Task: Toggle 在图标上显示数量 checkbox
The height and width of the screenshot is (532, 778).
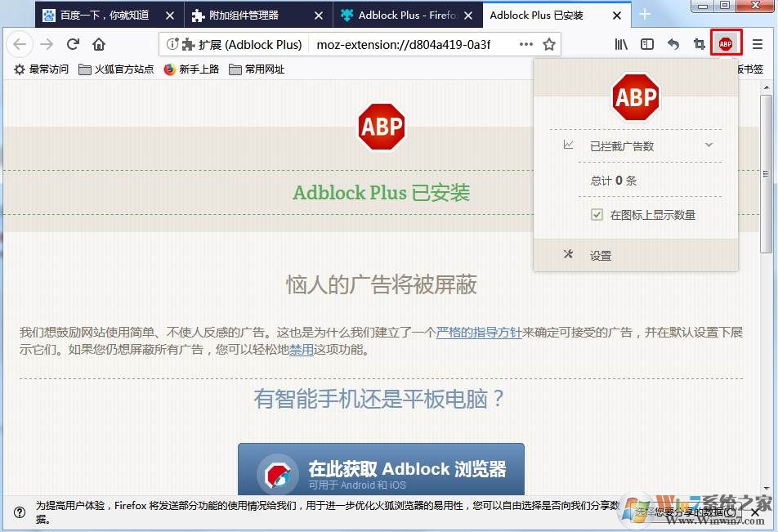Action: pyautogui.click(x=597, y=214)
